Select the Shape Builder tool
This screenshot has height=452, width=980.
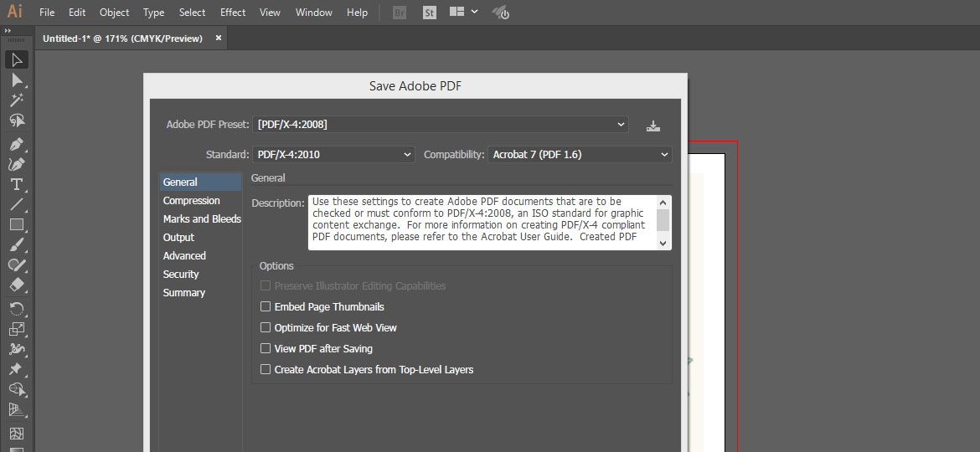[x=17, y=389]
